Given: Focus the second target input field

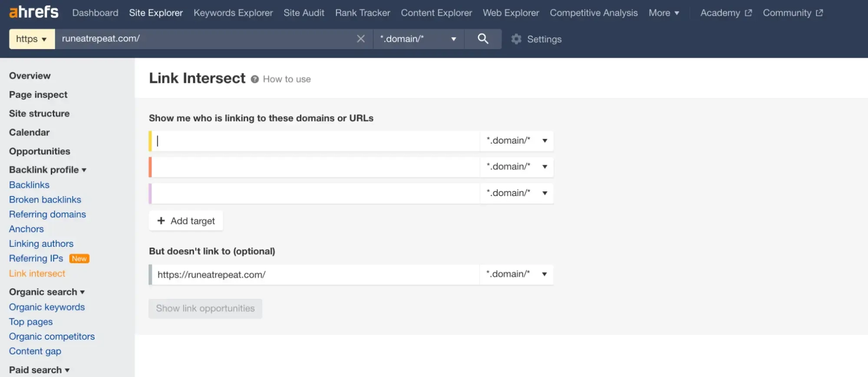Looking at the screenshot, I should (x=315, y=167).
